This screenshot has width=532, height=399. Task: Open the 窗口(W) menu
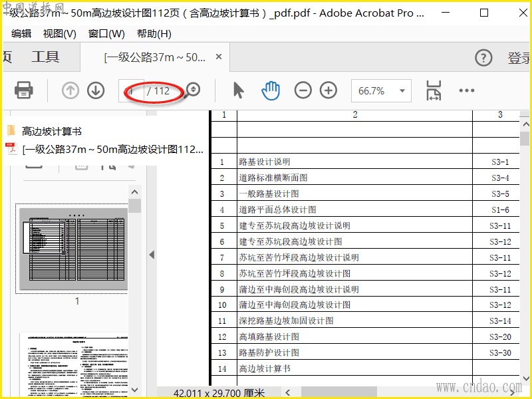click(x=106, y=34)
